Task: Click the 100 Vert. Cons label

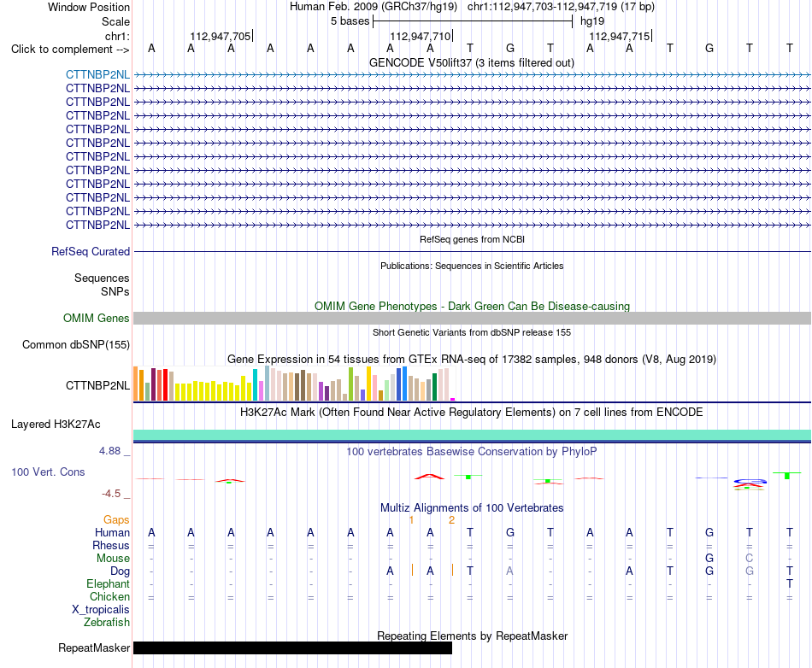Action: (48, 472)
